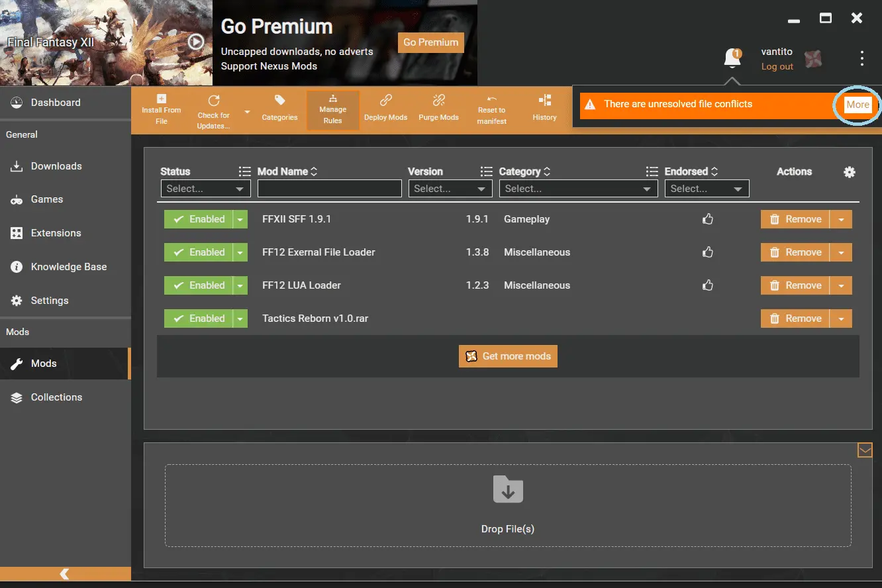Remove the FF12 Exernal File Loader mod
The image size is (882, 588).
(x=795, y=252)
